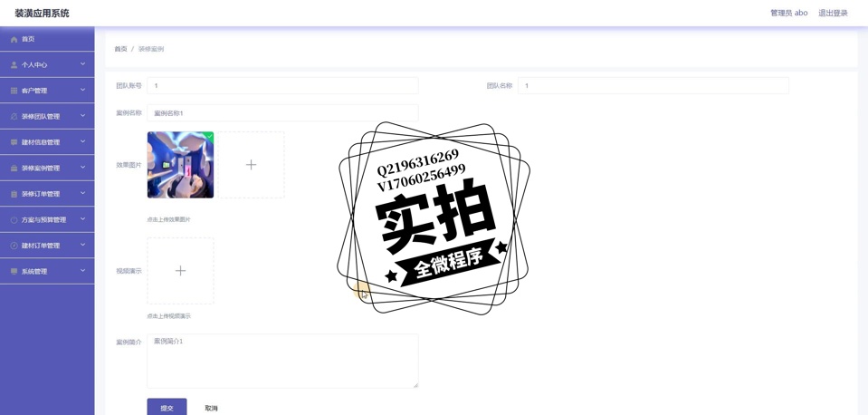Click the user icon beside 个人中心
Screen dimensions: 868x415
[x=14, y=65]
